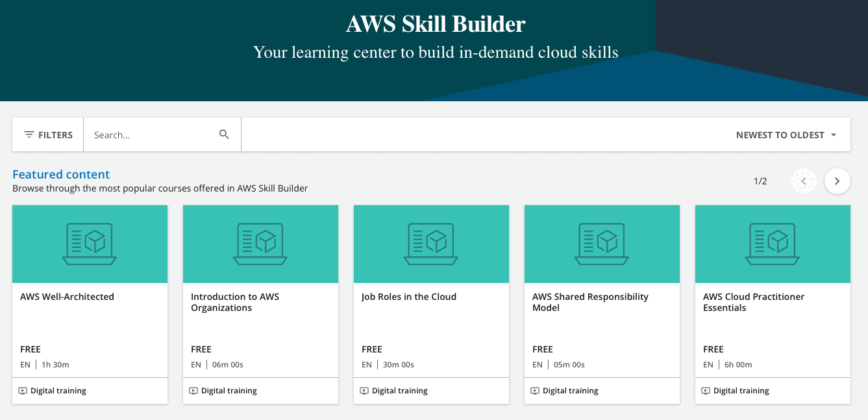Image resolution: width=868 pixels, height=420 pixels.
Task: Click the Digital training icon on Cloud Practitioner Essentials
Action: point(705,390)
